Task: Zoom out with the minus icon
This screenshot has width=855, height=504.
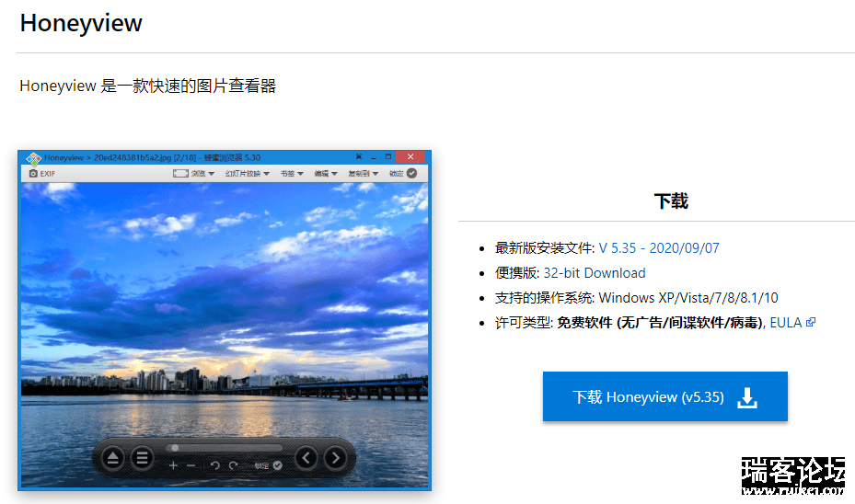Action: [x=191, y=465]
